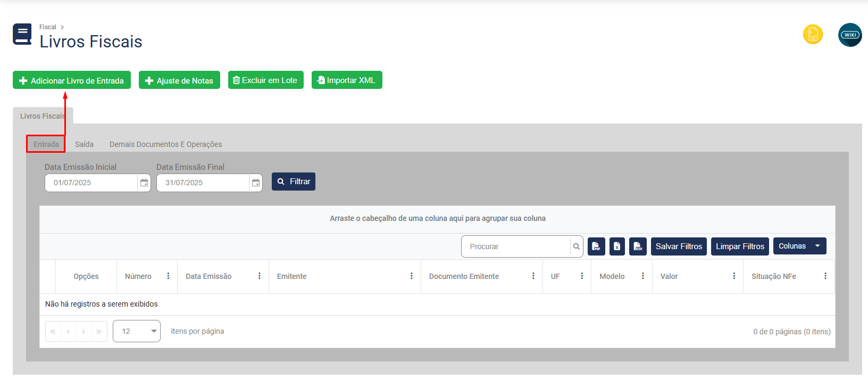
Task: Export grid to Excel
Action: coord(617,246)
